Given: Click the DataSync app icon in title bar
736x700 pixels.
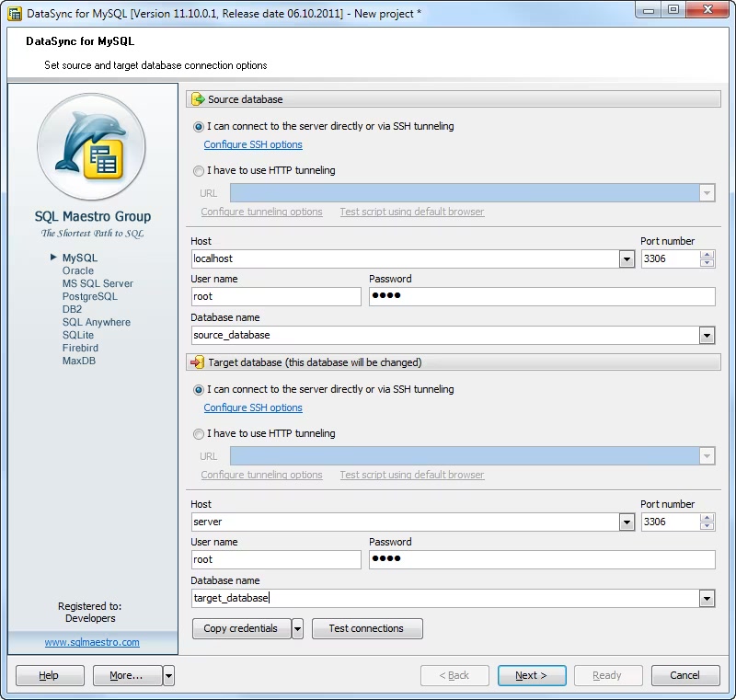Looking at the screenshot, I should (15, 13).
